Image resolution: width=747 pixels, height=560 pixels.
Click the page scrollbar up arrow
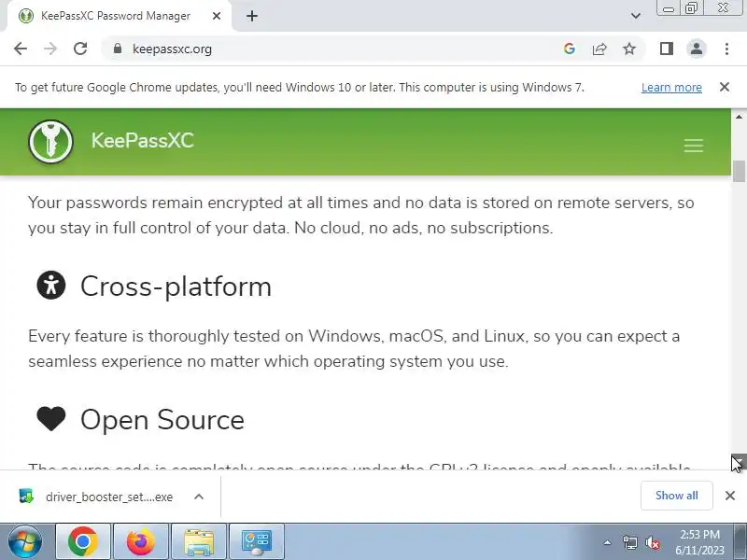739,116
